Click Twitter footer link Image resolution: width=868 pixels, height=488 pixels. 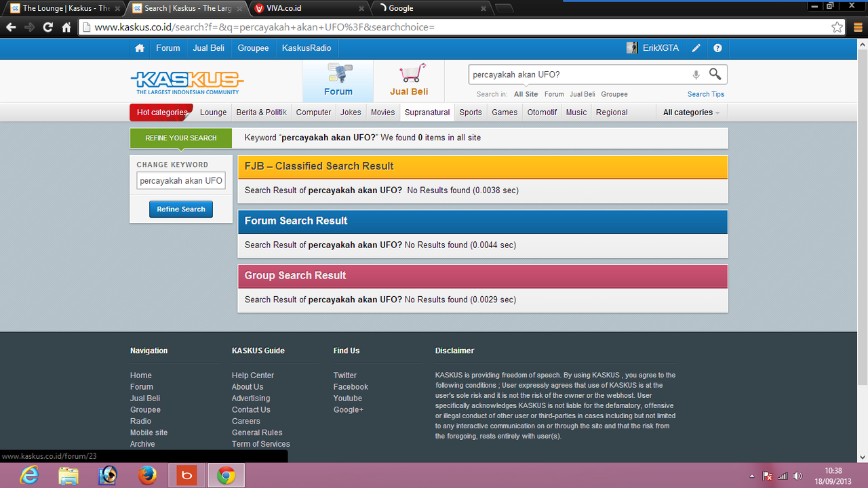coord(345,375)
